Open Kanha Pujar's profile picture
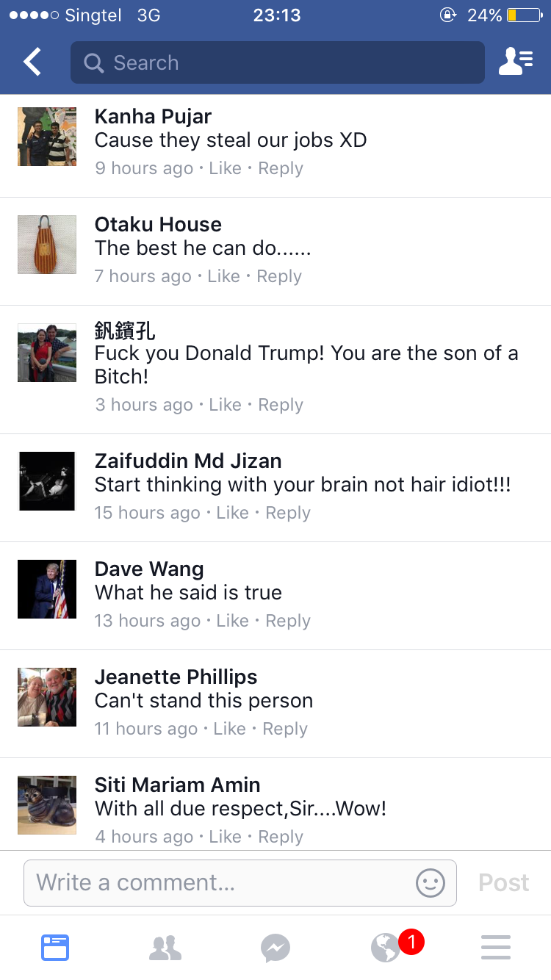This screenshot has height=980, width=551. tap(47, 137)
